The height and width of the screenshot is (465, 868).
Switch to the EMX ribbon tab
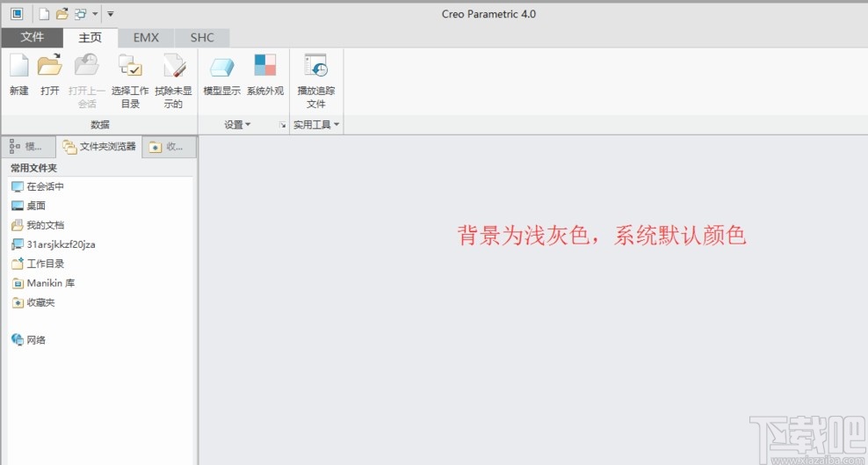tap(146, 38)
